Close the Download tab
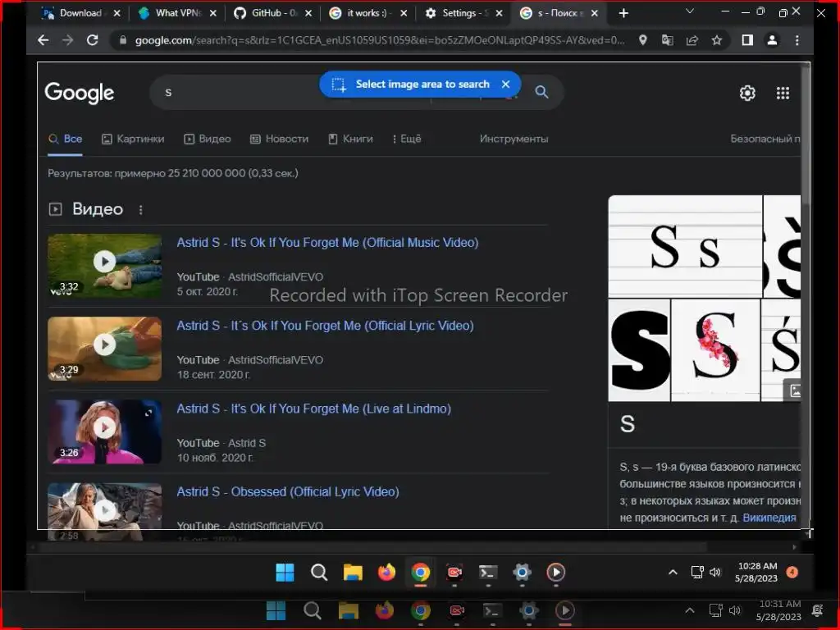 tap(117, 13)
